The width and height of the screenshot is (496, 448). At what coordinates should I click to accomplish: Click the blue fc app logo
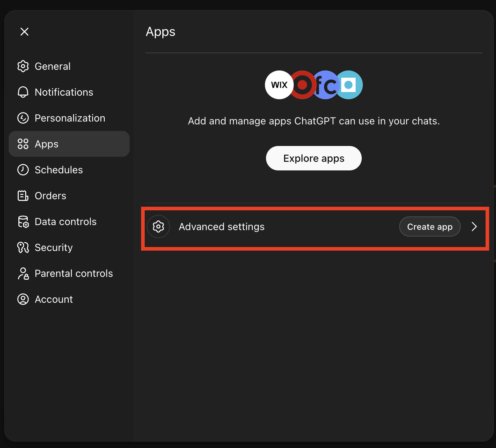326,85
